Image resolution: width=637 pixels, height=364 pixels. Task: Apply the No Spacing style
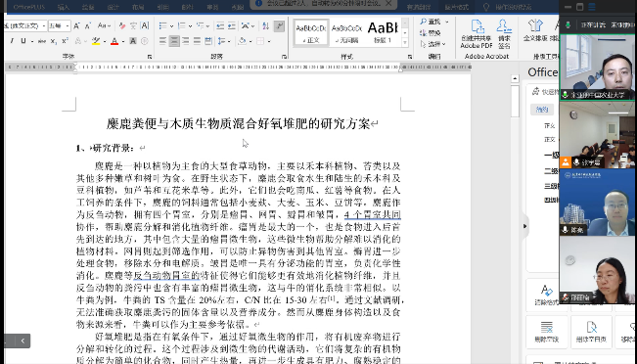346,32
